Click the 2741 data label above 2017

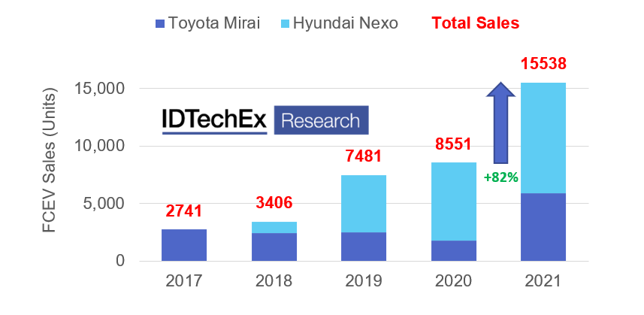(x=184, y=211)
